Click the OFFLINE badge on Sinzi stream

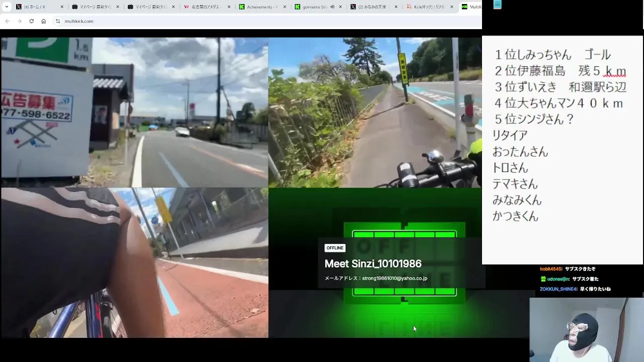(x=335, y=248)
